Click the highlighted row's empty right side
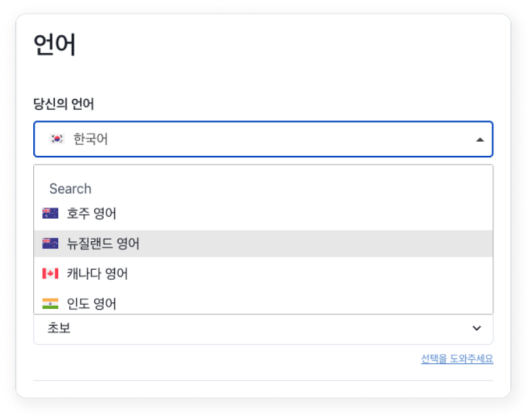The width and height of the screenshot is (532, 420). point(373,243)
